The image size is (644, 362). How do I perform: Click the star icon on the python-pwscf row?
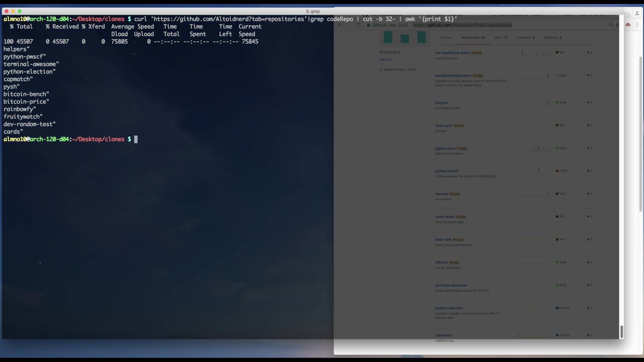pyautogui.click(x=588, y=171)
